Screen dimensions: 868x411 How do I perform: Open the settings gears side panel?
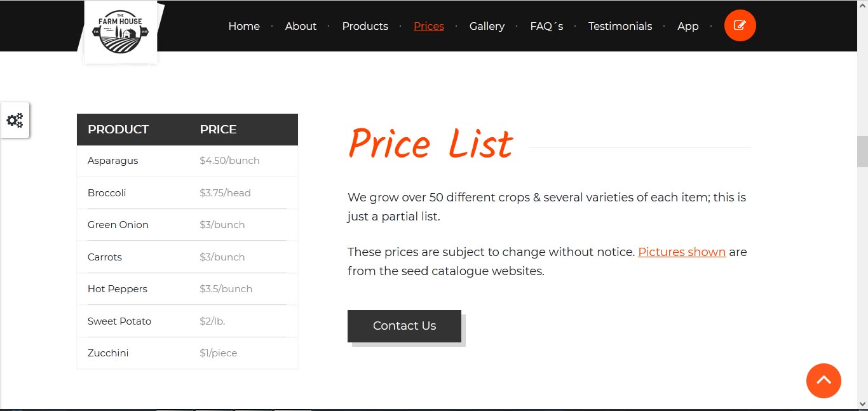pos(15,120)
